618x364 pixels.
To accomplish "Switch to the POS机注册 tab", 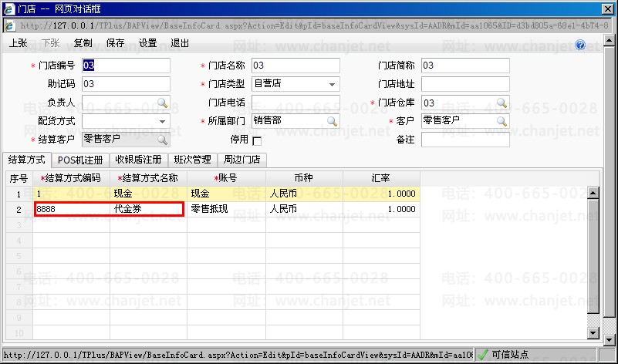I will coord(80,160).
